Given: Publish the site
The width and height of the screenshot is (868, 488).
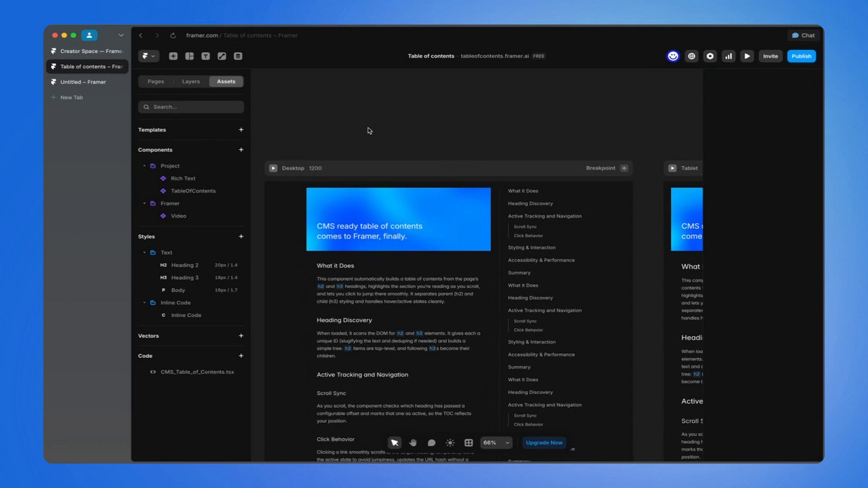Looking at the screenshot, I should (x=801, y=56).
